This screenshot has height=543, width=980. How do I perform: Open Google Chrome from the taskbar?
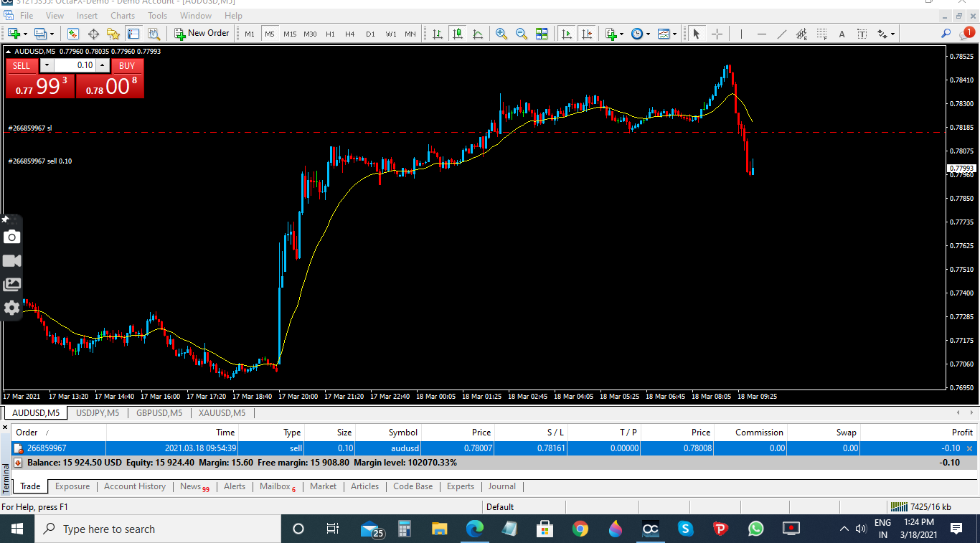pos(580,529)
